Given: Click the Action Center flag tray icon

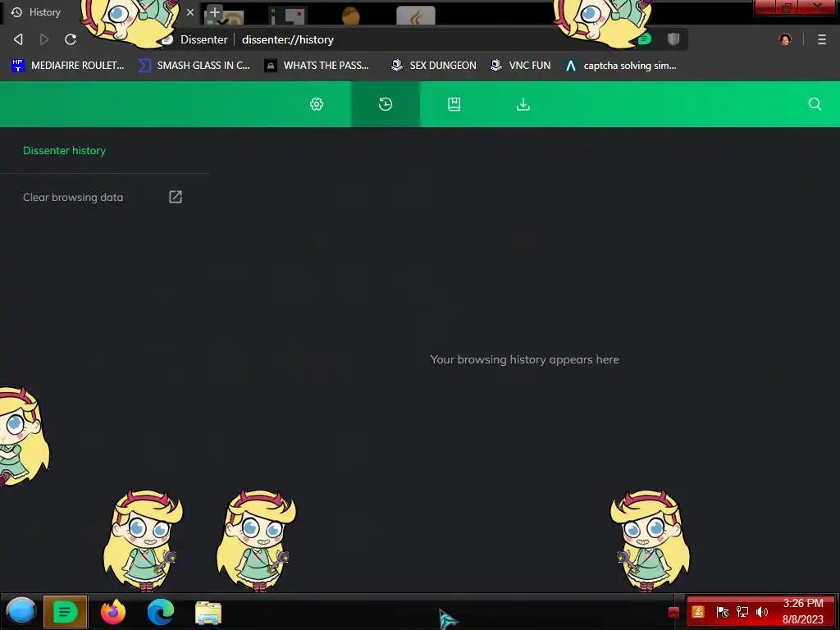Looking at the screenshot, I should (722, 612).
